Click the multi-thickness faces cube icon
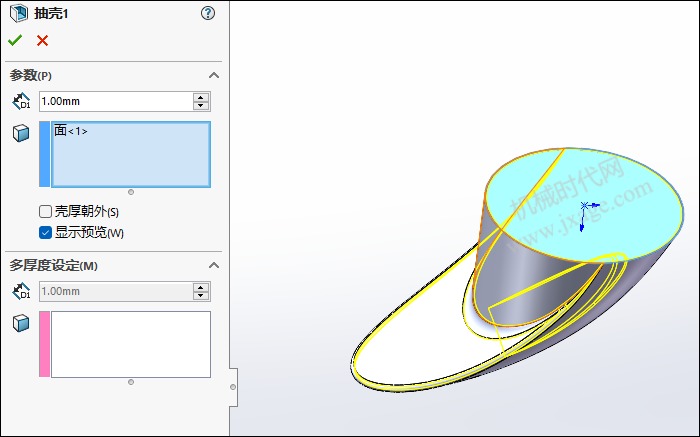 click(21, 323)
